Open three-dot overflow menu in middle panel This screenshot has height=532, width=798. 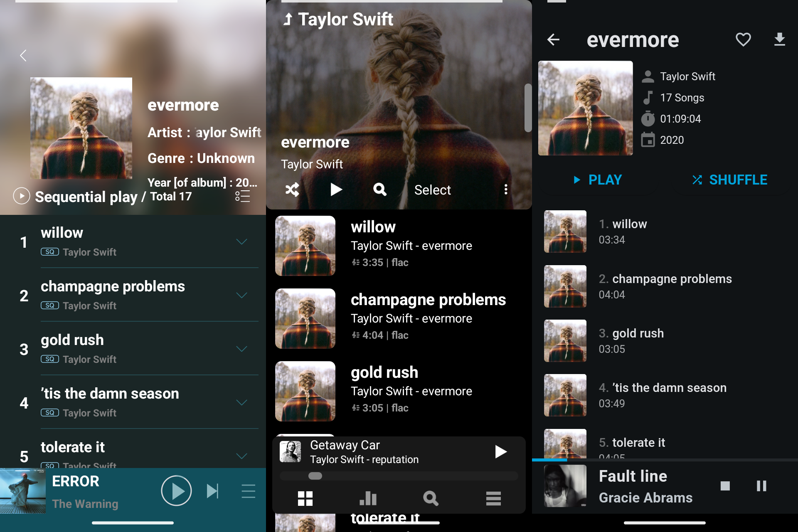click(506, 190)
